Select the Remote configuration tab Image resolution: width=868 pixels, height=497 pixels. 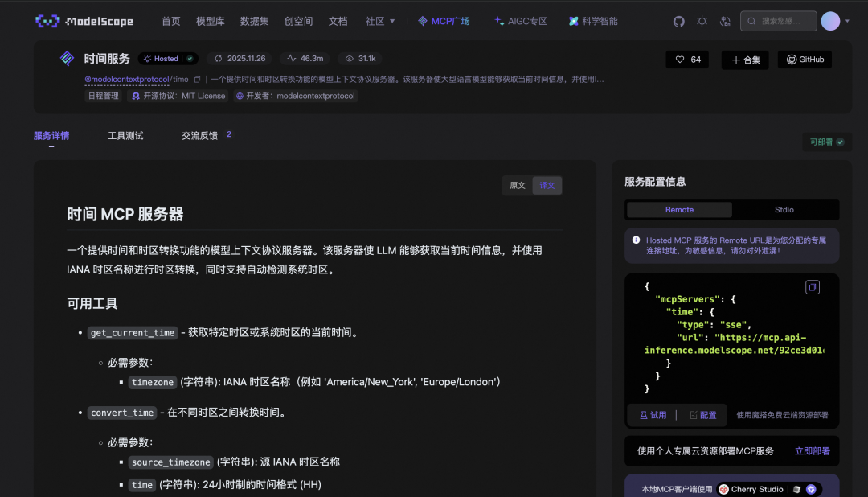click(x=679, y=209)
